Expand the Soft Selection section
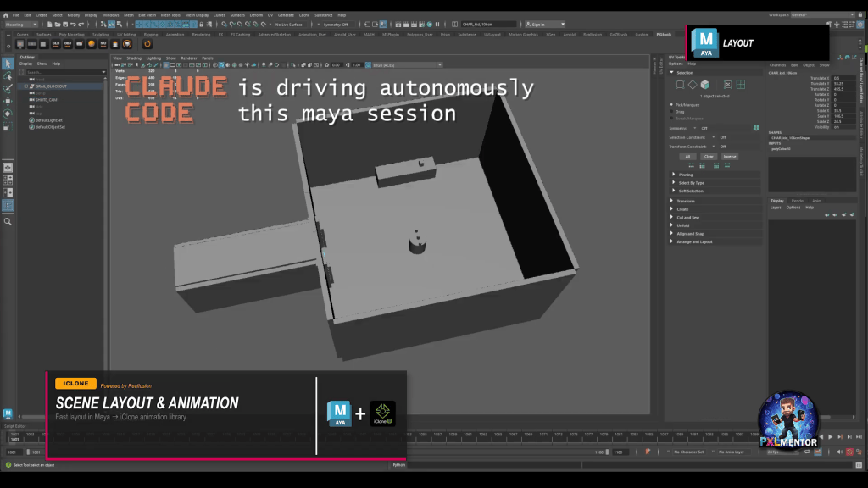 [x=674, y=191]
